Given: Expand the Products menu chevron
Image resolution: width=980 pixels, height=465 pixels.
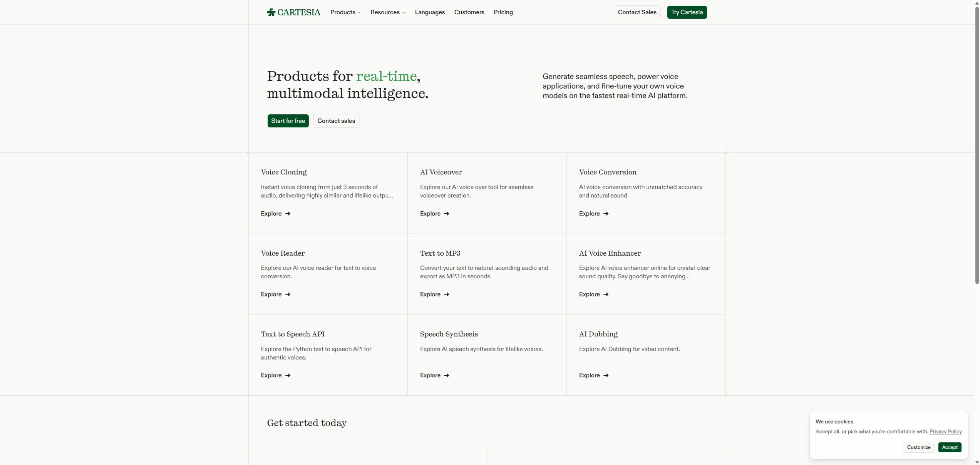Looking at the screenshot, I should [359, 13].
